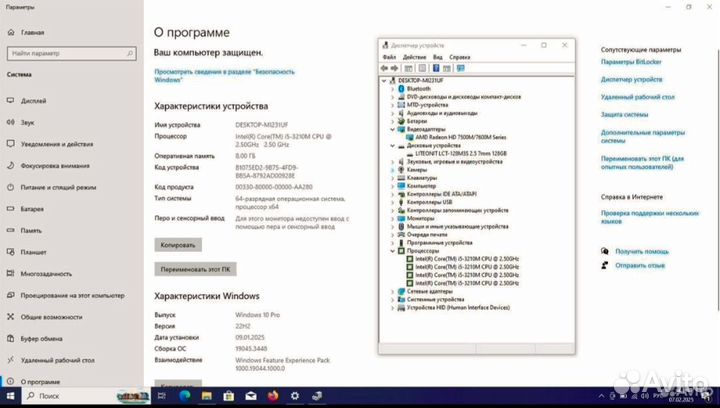
Task: Open Удаленный рабочий стол in sidebar
Action: click(x=57, y=360)
